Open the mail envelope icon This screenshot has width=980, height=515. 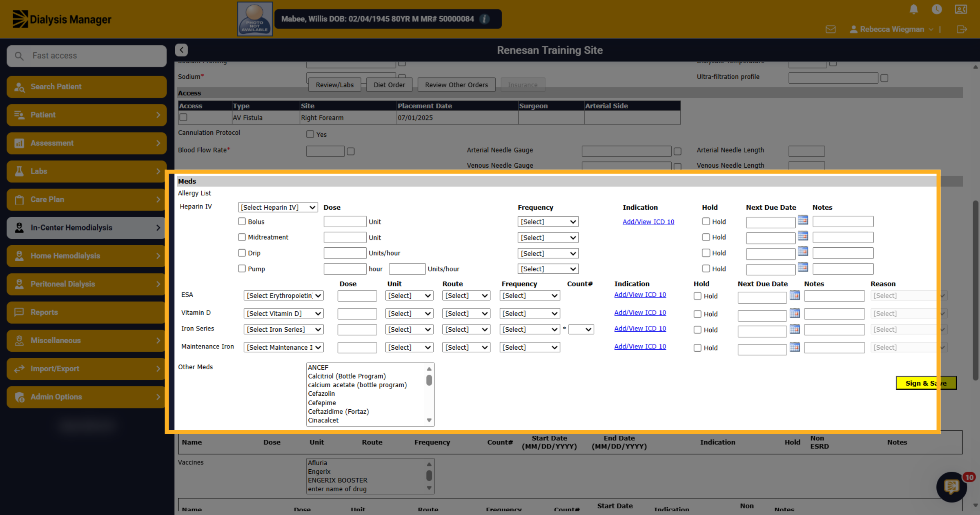(x=831, y=29)
